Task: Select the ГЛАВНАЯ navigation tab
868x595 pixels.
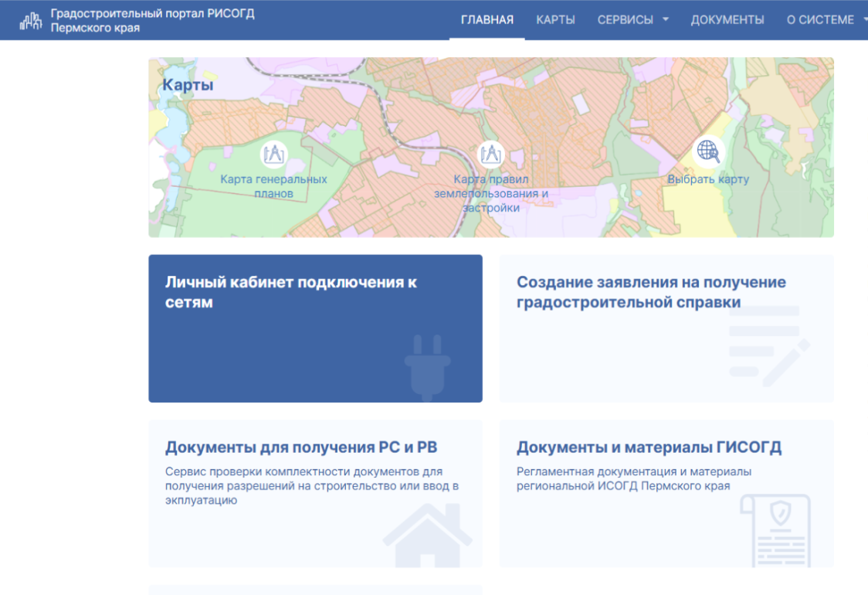Action: click(486, 20)
